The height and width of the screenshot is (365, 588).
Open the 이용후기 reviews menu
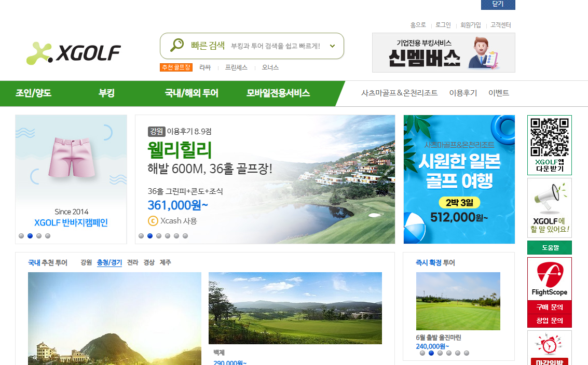(x=463, y=93)
